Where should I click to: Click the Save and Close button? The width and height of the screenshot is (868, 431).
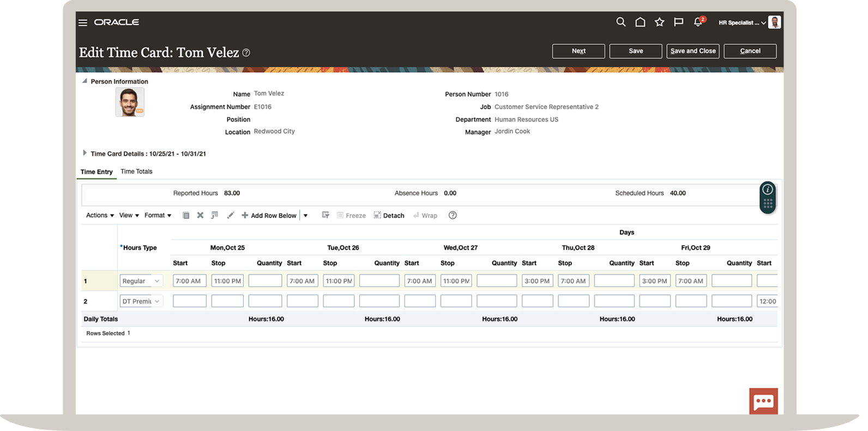pos(692,51)
